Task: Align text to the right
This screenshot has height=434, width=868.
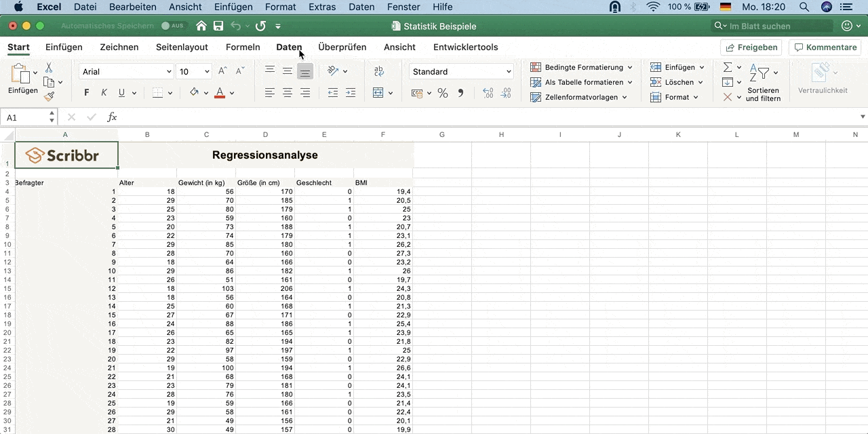Action: (x=305, y=93)
